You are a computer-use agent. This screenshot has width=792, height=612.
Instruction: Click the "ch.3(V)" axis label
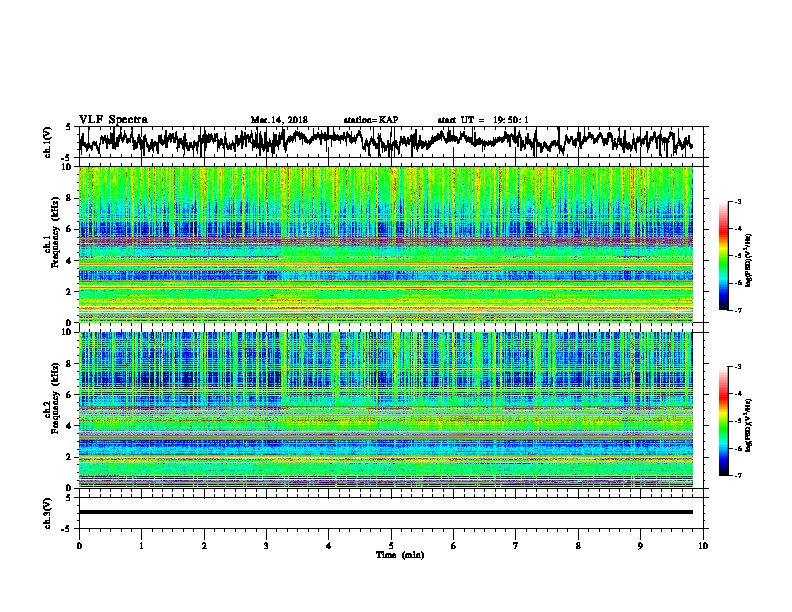48,514
